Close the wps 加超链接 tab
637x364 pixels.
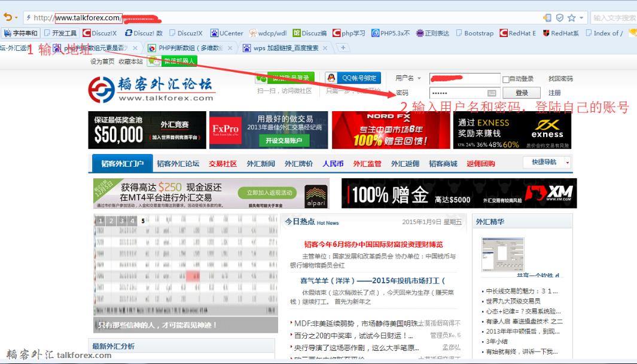pos(325,48)
